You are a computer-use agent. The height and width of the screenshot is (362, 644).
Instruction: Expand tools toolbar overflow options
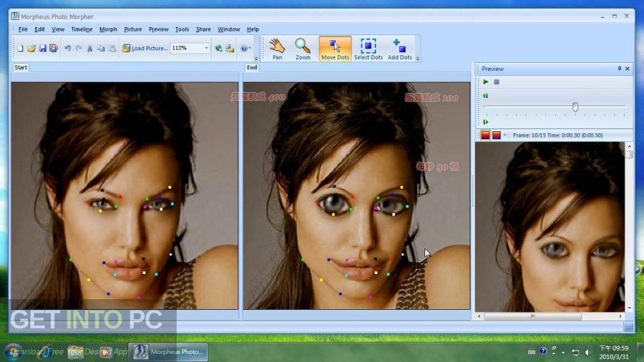418,58
